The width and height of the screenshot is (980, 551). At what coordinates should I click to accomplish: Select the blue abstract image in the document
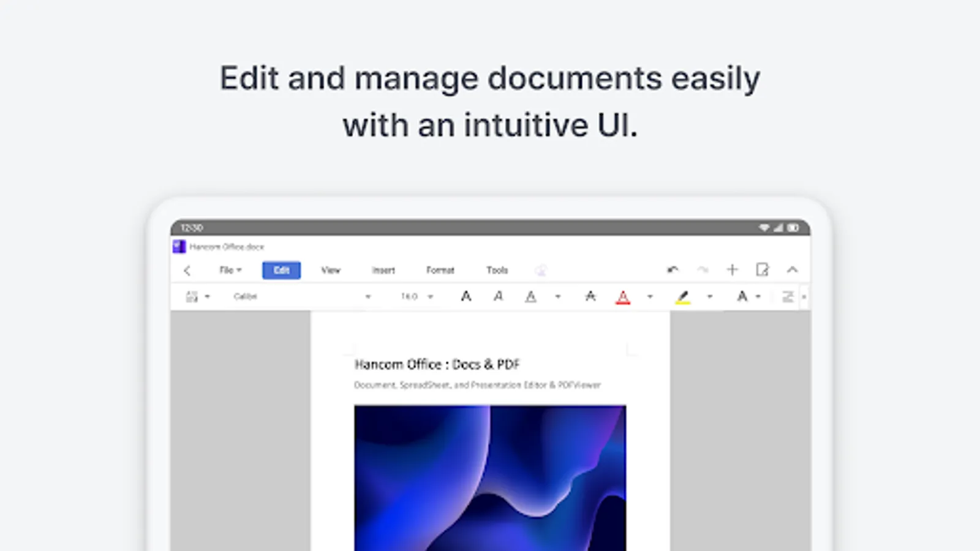(x=490, y=478)
